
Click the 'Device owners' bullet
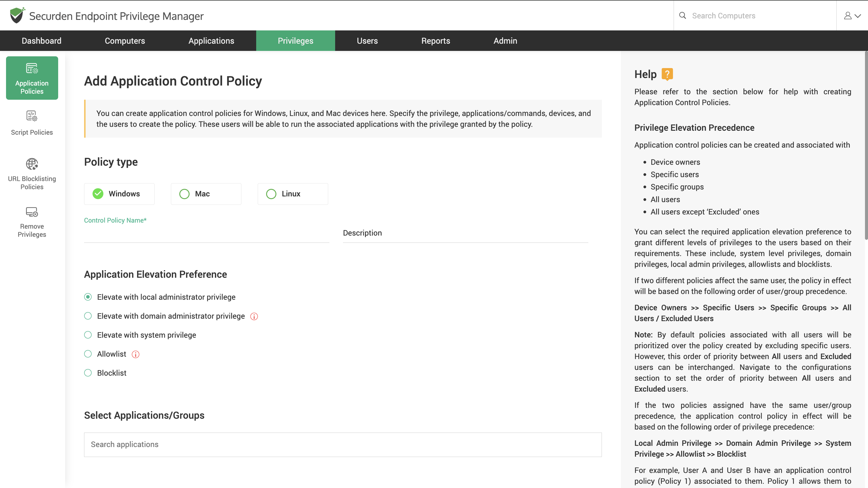(x=675, y=162)
